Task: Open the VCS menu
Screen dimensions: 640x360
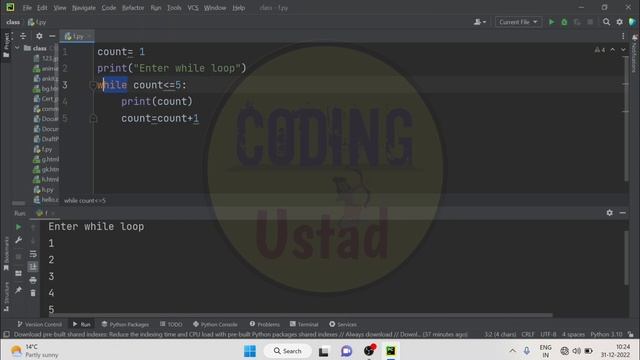Action: [193, 8]
